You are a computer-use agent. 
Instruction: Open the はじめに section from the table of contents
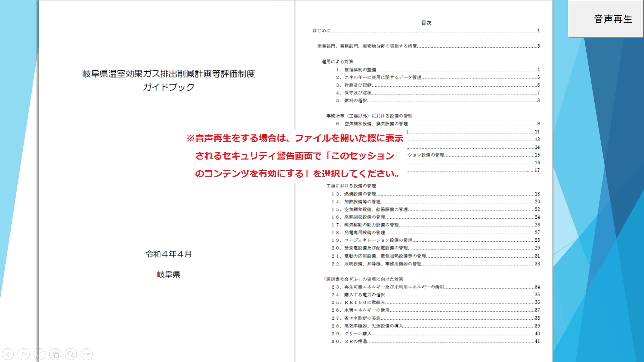(322, 31)
